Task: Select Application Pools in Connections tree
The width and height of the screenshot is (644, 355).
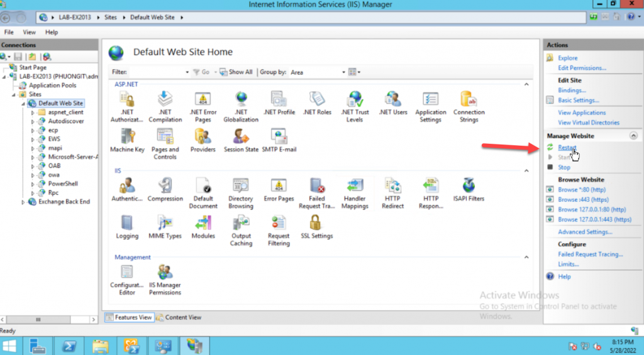Action: pos(52,85)
